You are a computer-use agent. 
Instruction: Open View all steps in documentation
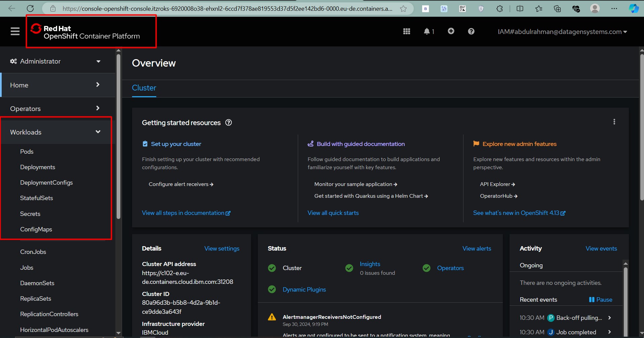point(186,213)
